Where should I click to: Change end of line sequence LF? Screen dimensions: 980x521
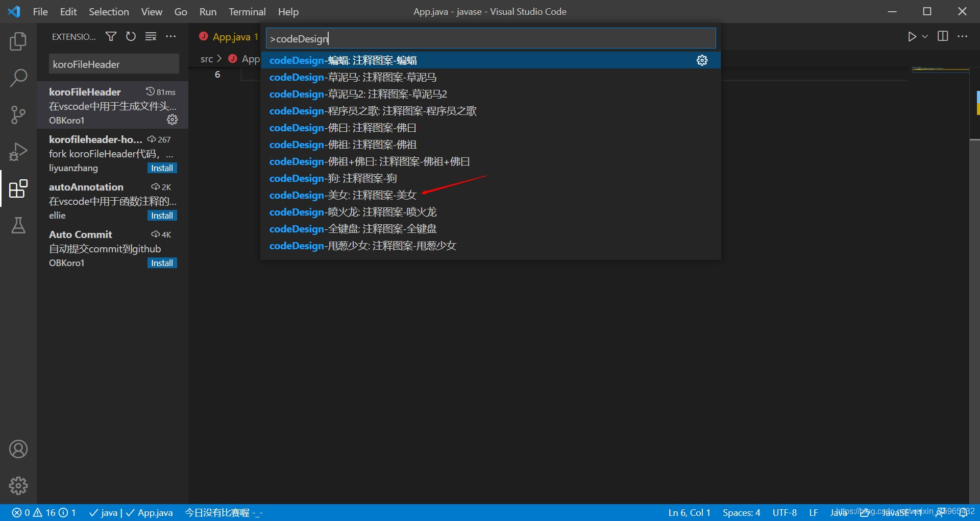(x=814, y=512)
